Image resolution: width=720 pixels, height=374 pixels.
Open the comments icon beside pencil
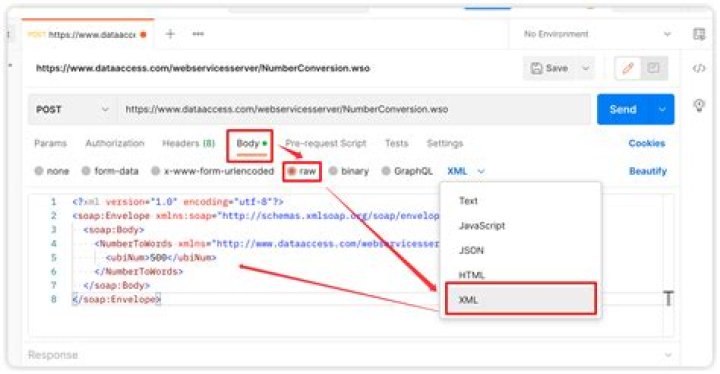coord(653,68)
